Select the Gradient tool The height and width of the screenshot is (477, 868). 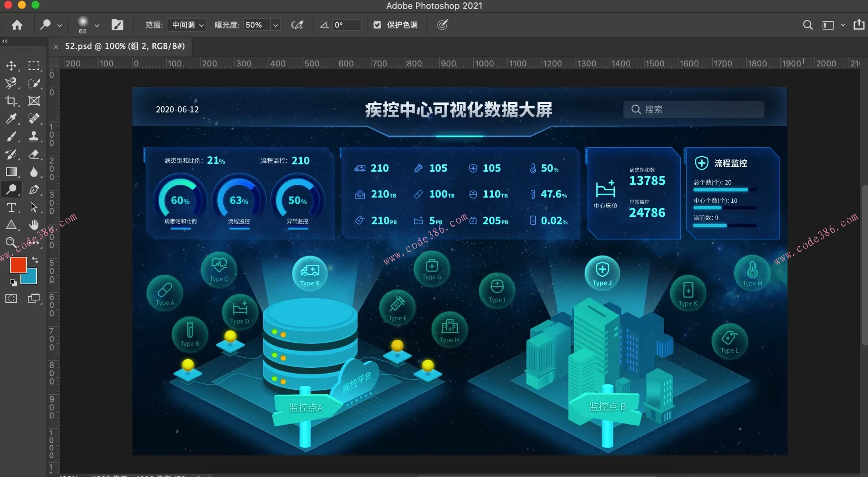(x=11, y=172)
